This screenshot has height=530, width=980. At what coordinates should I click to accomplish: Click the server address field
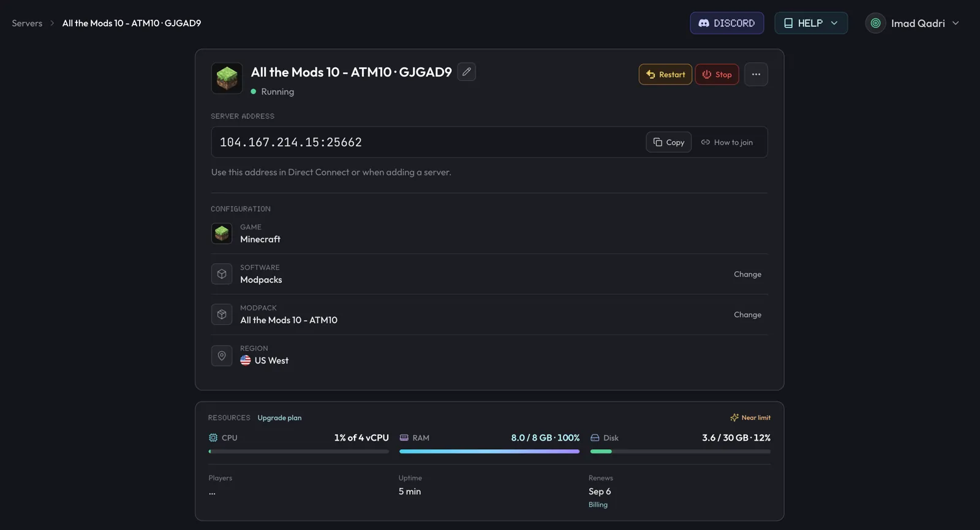coord(489,142)
